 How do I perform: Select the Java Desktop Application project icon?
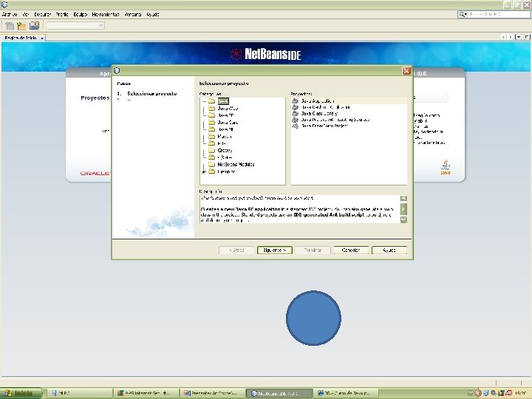295,107
